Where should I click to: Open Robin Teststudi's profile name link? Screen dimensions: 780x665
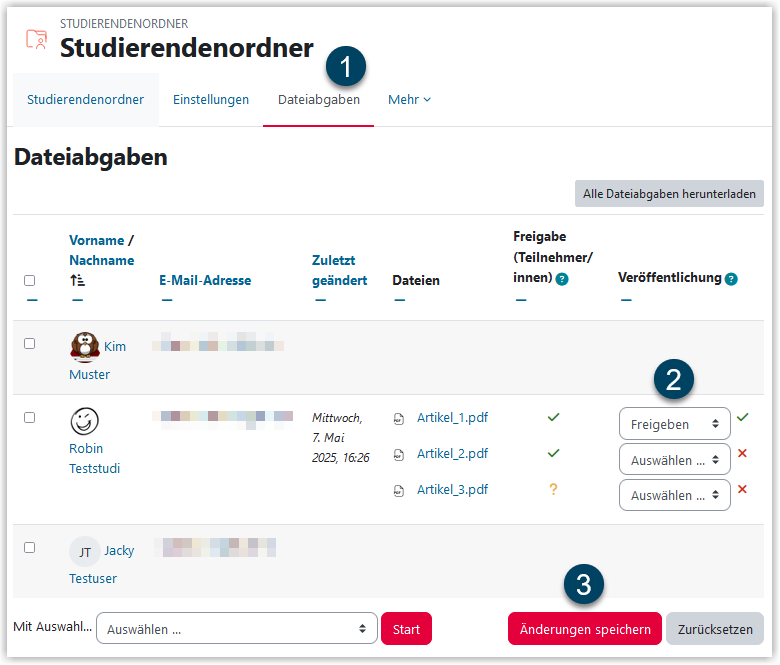point(95,459)
